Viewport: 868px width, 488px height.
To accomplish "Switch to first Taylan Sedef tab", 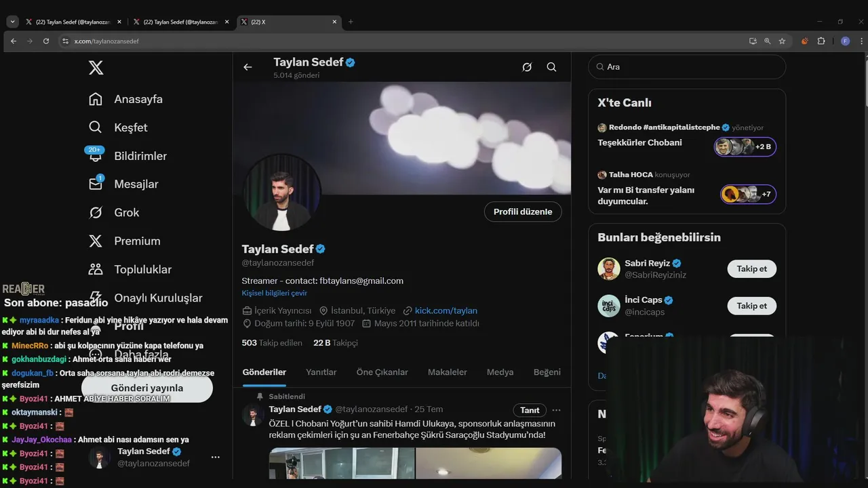I will click(73, 22).
